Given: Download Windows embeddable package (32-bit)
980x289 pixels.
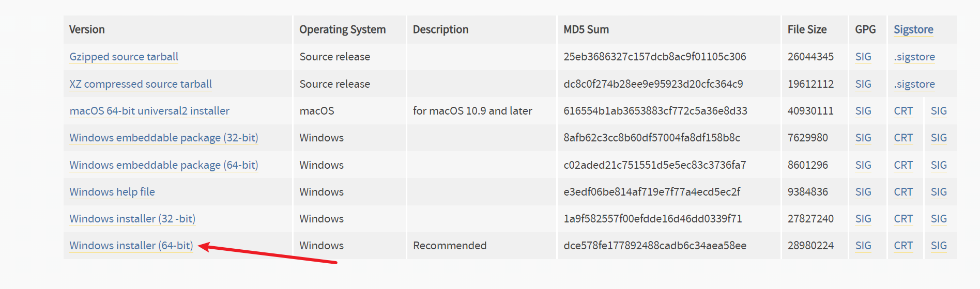Looking at the screenshot, I should [x=164, y=138].
